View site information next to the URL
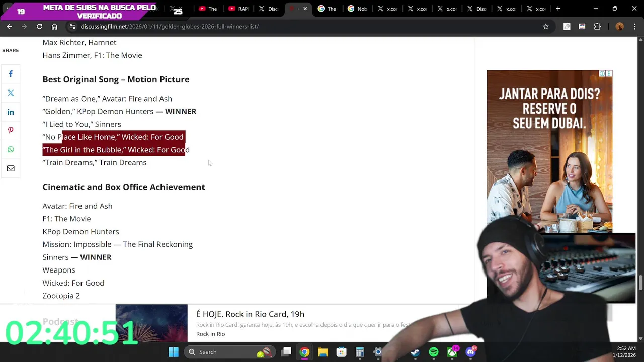Screen dimensions: 644x362 pos(72,26)
